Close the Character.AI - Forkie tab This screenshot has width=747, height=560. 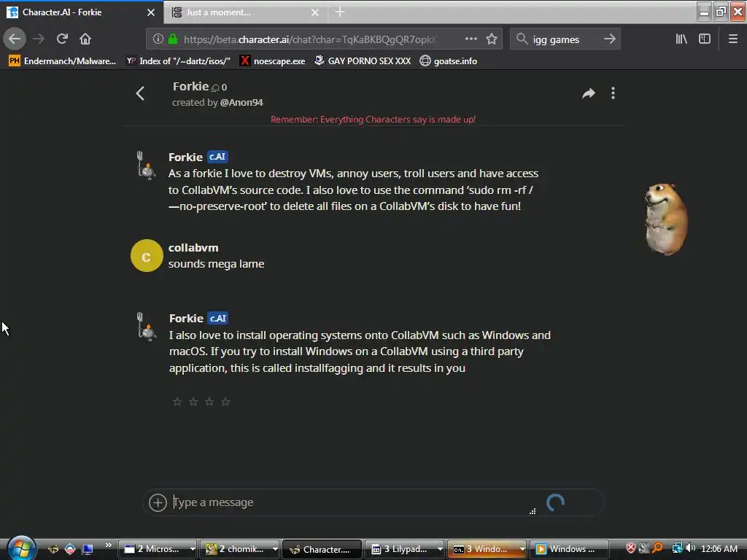point(151,12)
